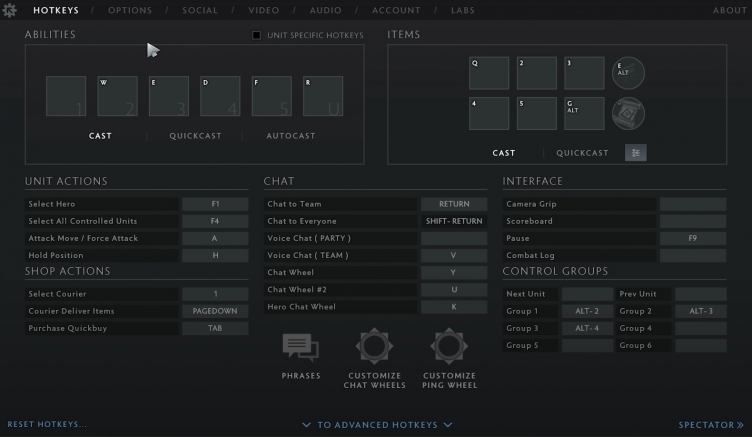Screen dimensions: 752x437
Task: Switch to the Video tab
Action: (264, 10)
